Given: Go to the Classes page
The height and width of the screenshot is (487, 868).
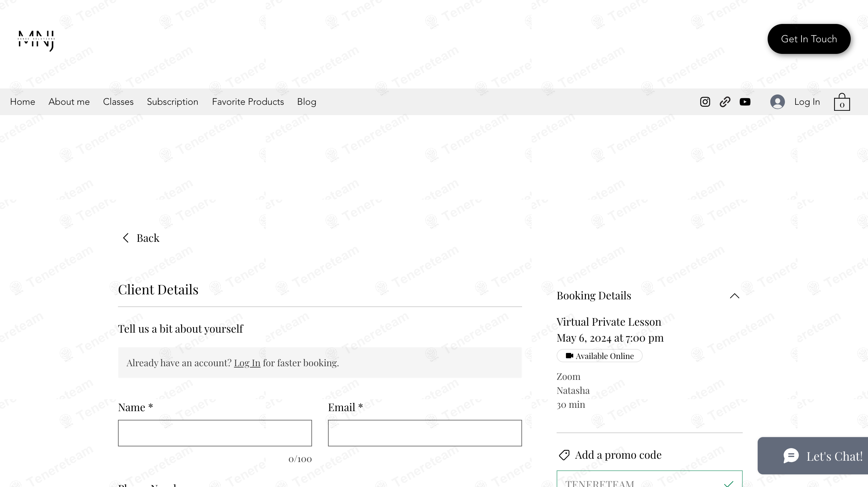Looking at the screenshot, I should (118, 102).
